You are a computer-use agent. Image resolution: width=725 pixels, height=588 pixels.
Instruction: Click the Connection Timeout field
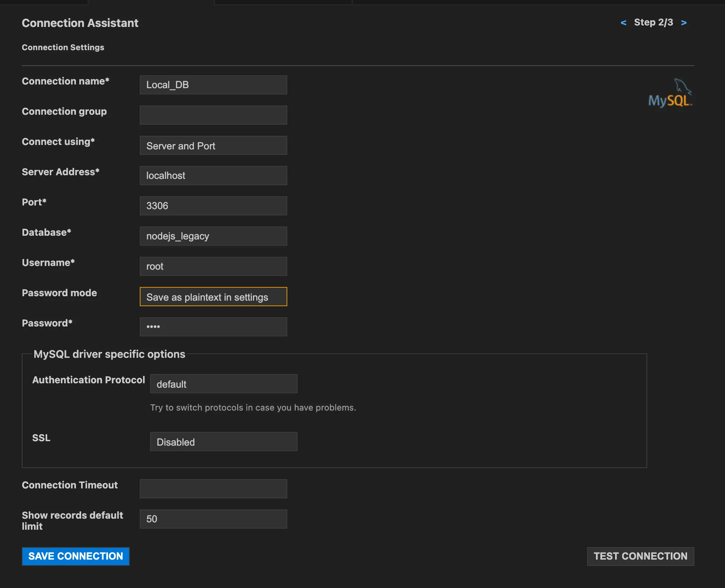pyautogui.click(x=213, y=489)
